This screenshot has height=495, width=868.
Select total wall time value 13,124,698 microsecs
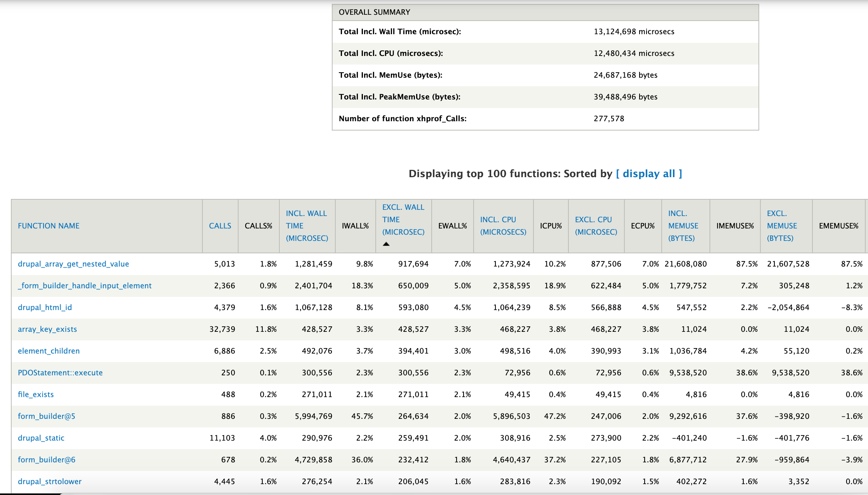[x=634, y=31]
